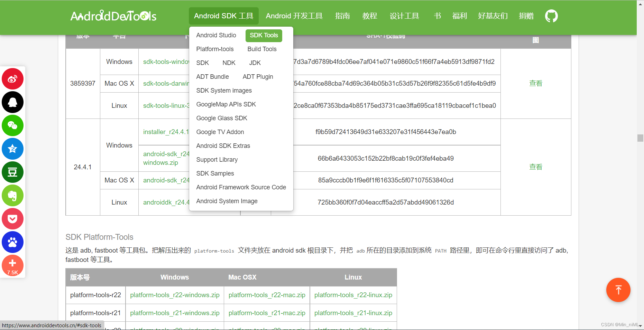Download platform-tools_r22-windows.zip
Viewport: 644px width, 330px height.
[174, 295]
